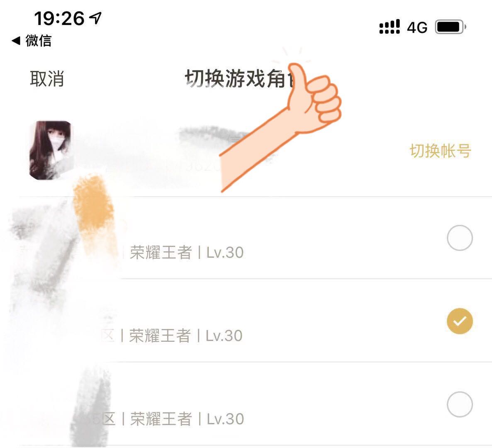Screen dimensions: 492x448
Task: Tap the 切换游戏角色 page title
Action: click(239, 78)
